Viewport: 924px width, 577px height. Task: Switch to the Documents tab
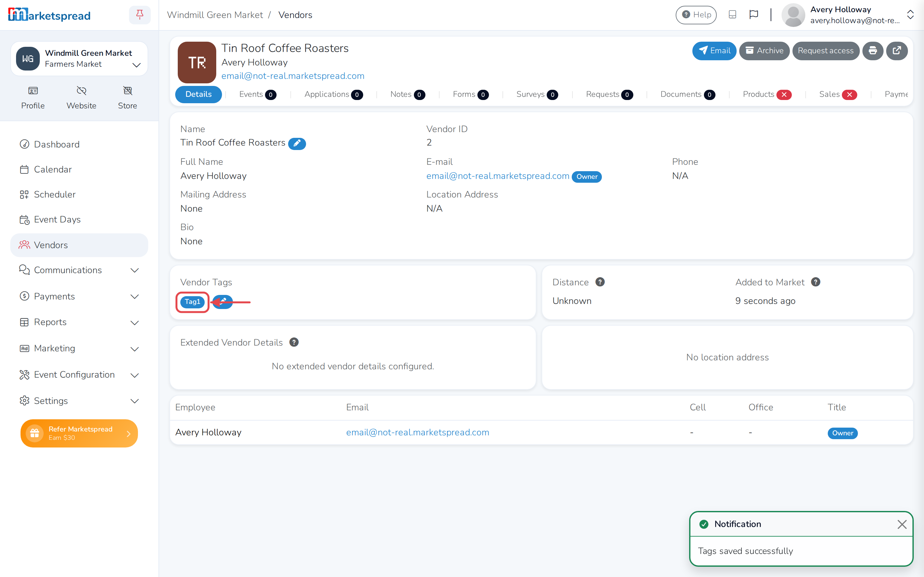click(x=688, y=94)
